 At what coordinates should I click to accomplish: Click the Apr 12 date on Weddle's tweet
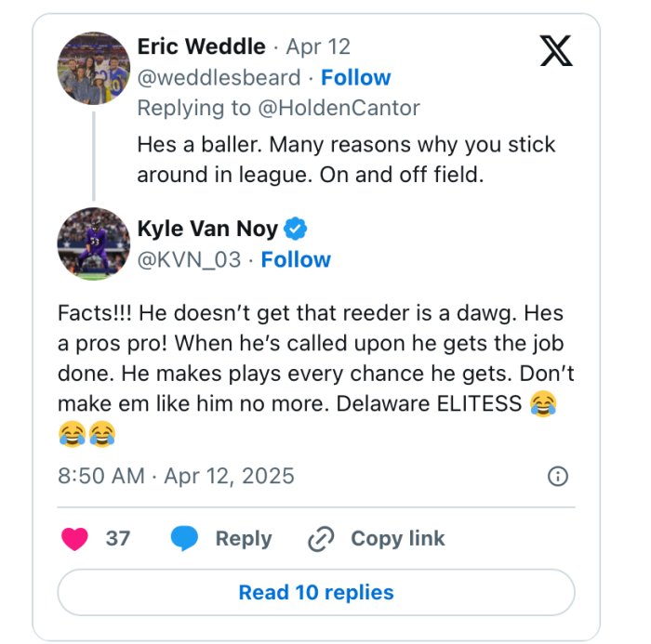[318, 46]
